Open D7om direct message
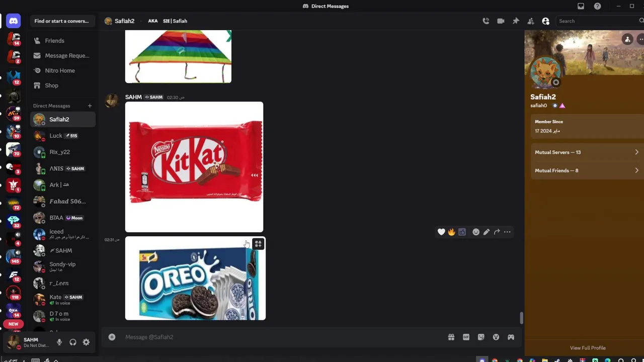Screen dimensions: 644x362 tap(63, 316)
